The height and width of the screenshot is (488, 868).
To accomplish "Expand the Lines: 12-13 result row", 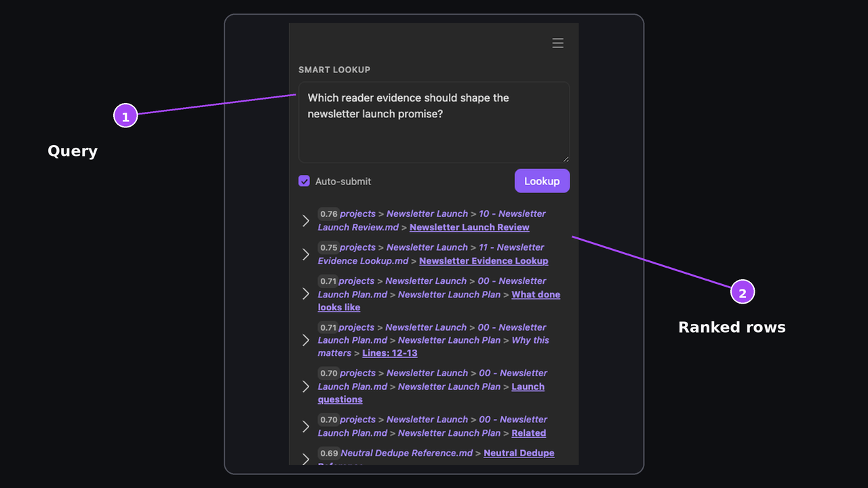I will click(306, 340).
